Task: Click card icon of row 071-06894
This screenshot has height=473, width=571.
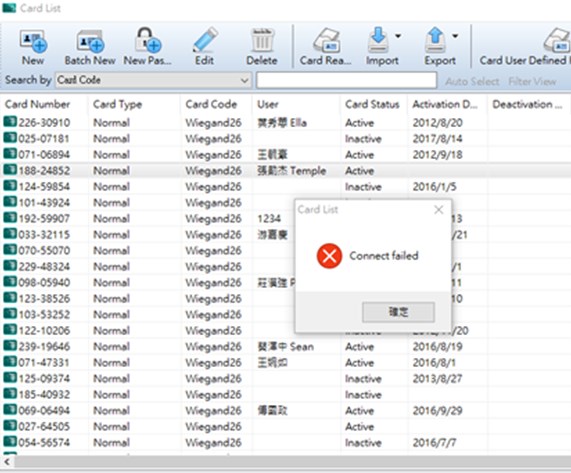Action: [x=10, y=153]
